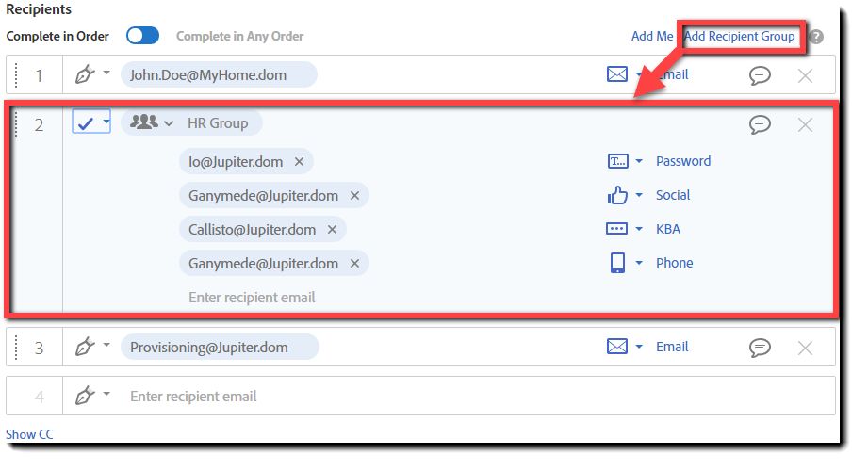This screenshot has width=868, height=471.
Task: Open dropdown arrow next to Password icon
Action: 639,161
